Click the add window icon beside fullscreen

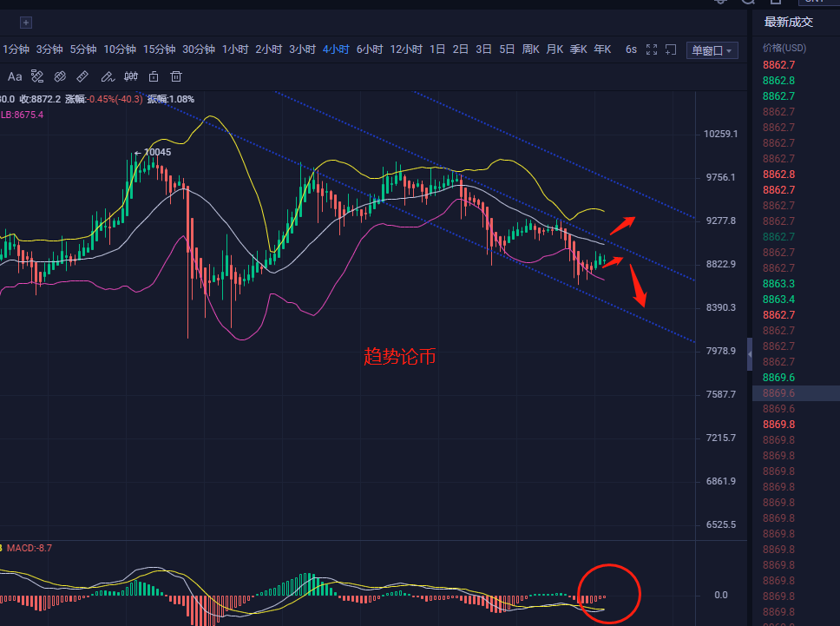pyautogui.click(x=672, y=50)
